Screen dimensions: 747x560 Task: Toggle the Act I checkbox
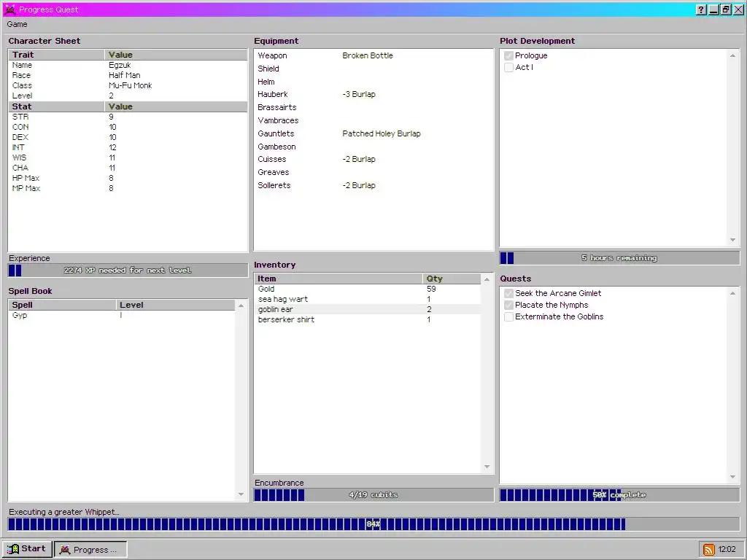508,67
